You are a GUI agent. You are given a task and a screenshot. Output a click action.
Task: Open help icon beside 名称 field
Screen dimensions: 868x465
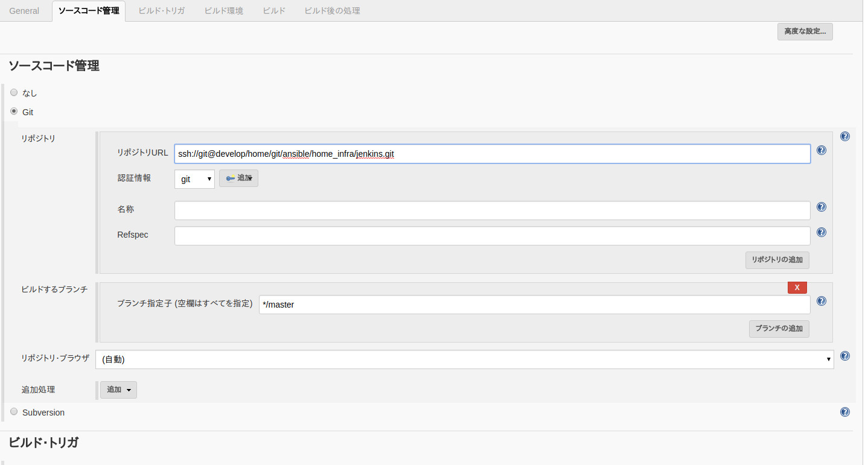click(821, 207)
